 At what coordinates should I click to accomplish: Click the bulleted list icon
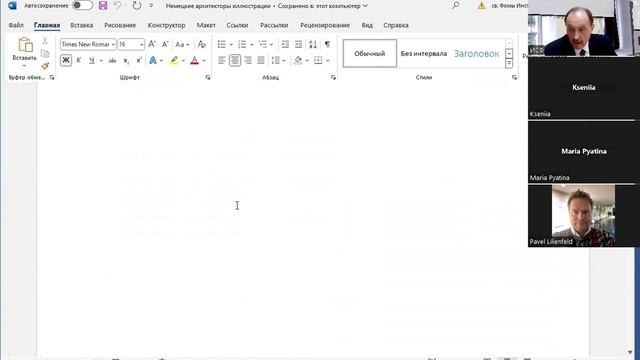pyautogui.click(x=222, y=44)
